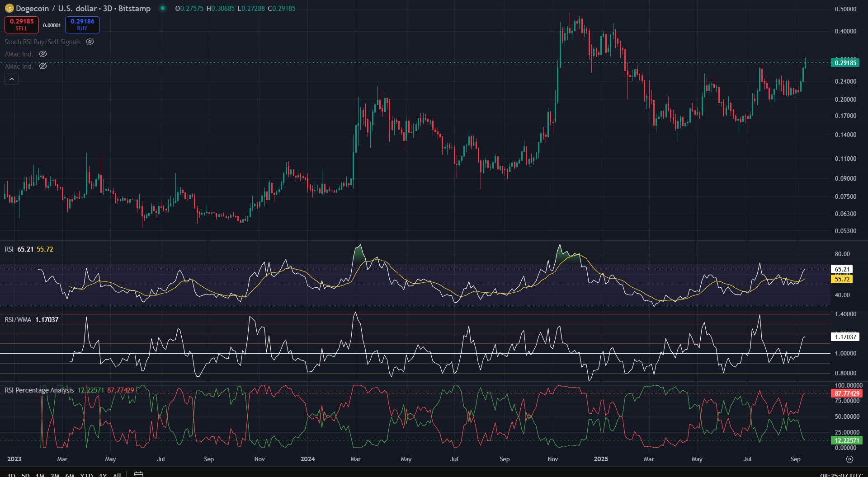
Task: Open the UTC time zone menu
Action: point(841,475)
